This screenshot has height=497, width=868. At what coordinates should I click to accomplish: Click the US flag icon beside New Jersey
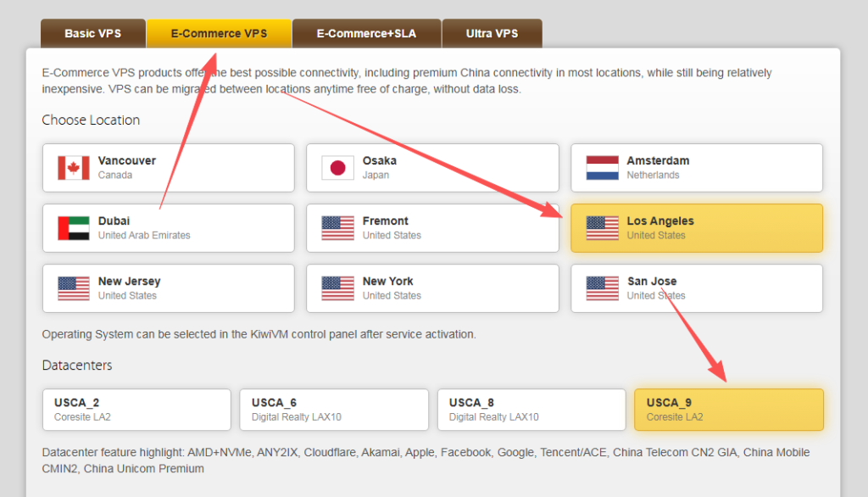pos(74,288)
